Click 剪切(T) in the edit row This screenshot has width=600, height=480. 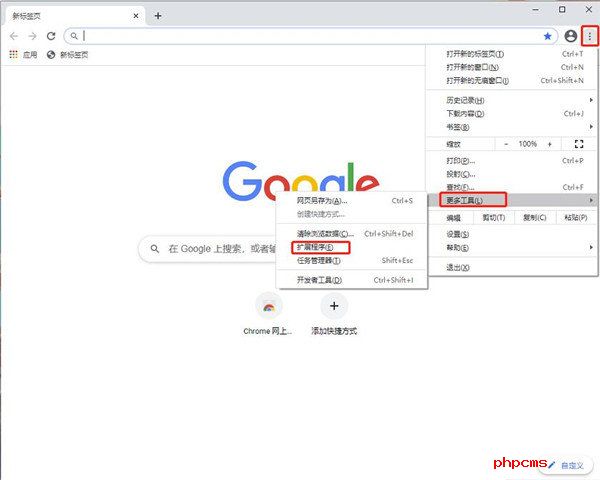tap(494, 218)
